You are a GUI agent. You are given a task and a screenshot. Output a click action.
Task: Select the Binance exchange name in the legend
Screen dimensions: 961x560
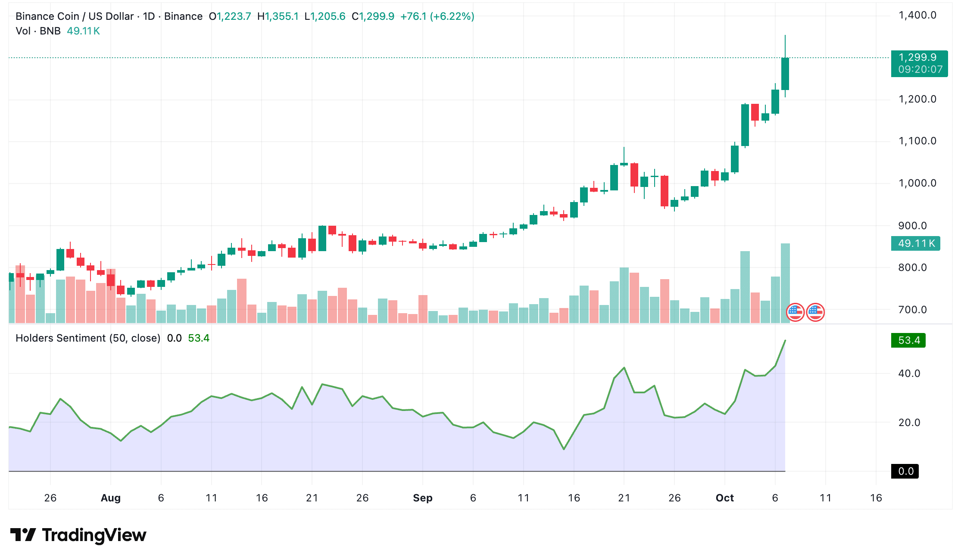(184, 16)
